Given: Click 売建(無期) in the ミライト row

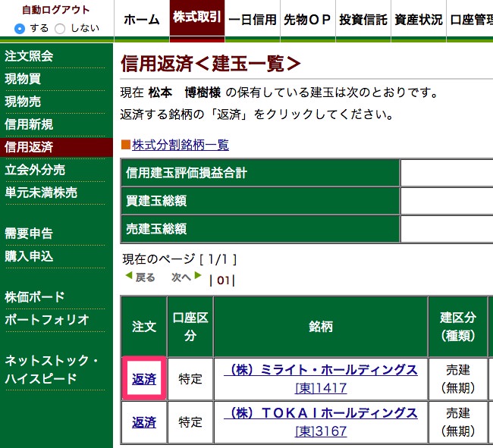Looking at the screenshot, I should coord(458,379).
